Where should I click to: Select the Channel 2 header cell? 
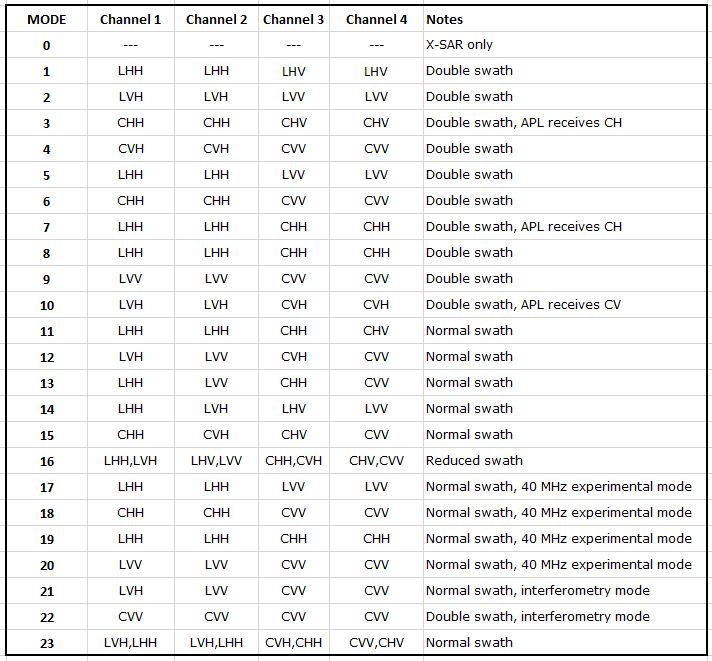click(216, 19)
